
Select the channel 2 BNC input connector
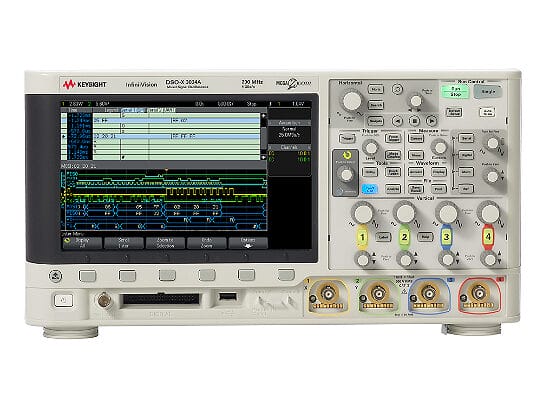(378, 294)
